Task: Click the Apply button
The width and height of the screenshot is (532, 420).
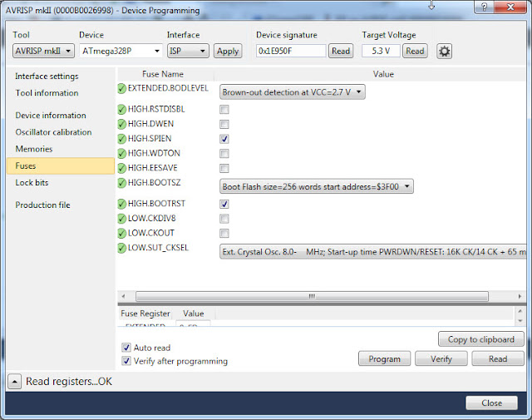Action: [x=228, y=51]
